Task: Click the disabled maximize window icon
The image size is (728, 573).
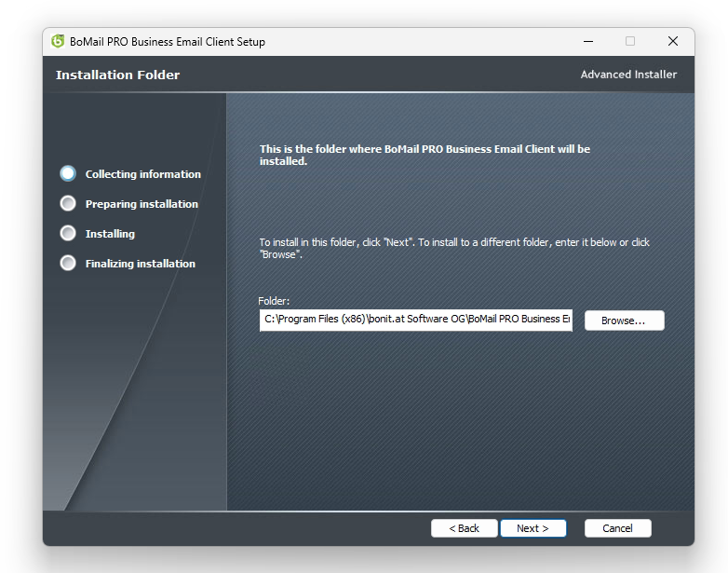Action: point(630,41)
